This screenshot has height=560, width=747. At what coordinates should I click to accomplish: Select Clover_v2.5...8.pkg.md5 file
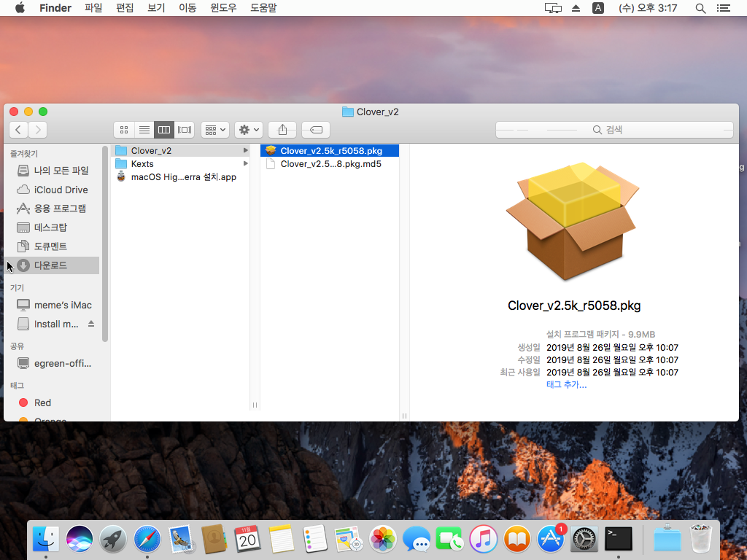coord(330,164)
